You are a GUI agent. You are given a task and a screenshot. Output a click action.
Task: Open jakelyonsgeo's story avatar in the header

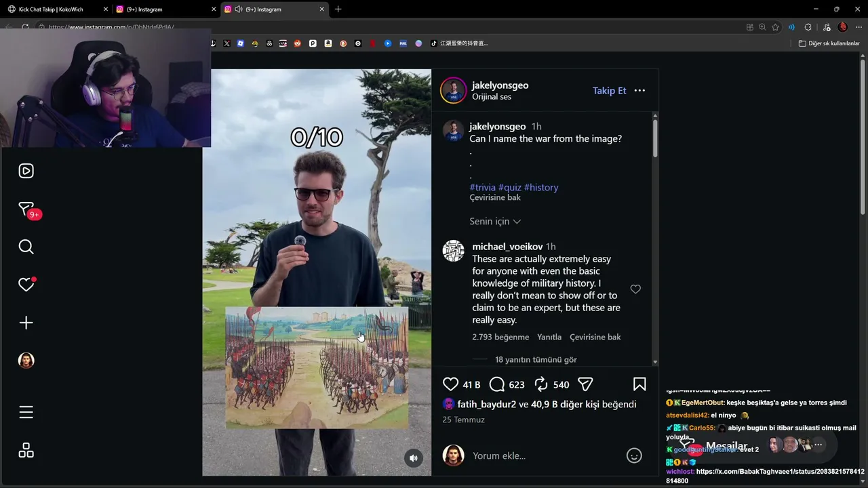[453, 91]
